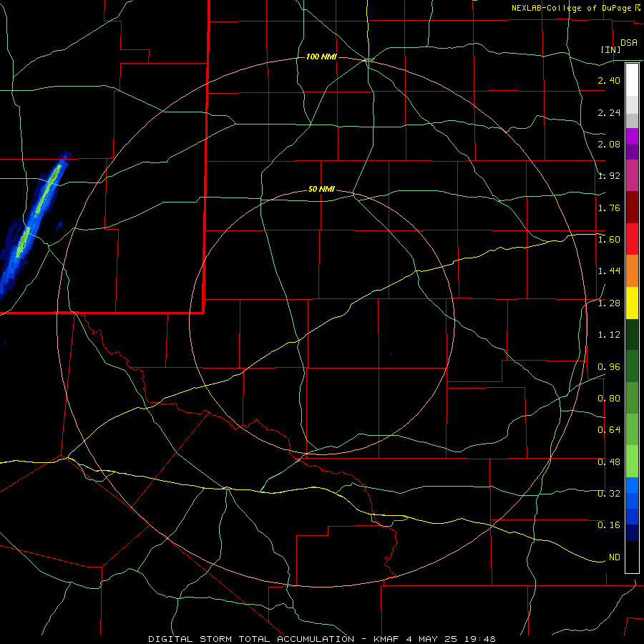Pick the yellow legend swatch at 1.28

pos(632,303)
